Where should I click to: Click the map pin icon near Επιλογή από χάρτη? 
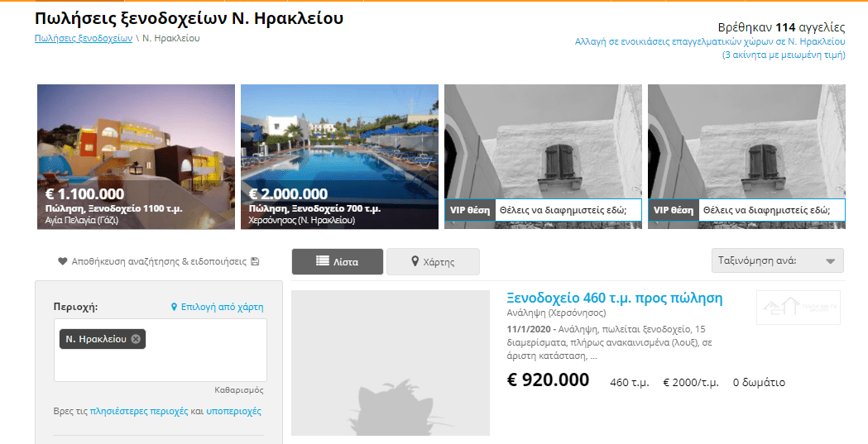[x=175, y=307]
